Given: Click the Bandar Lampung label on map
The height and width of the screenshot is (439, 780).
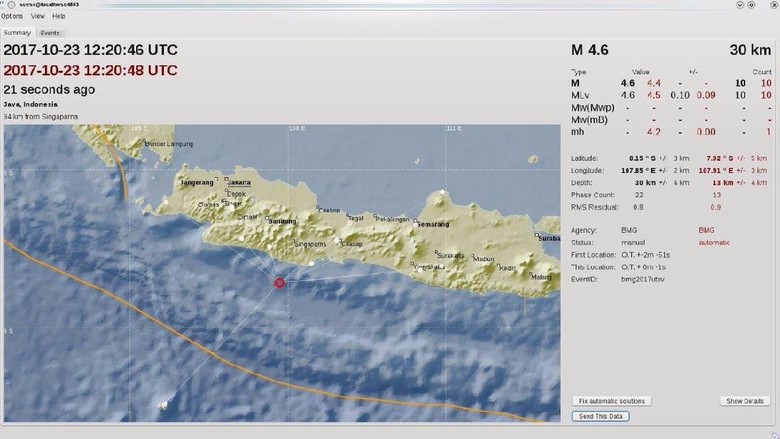Looking at the screenshot, I should [169, 144].
